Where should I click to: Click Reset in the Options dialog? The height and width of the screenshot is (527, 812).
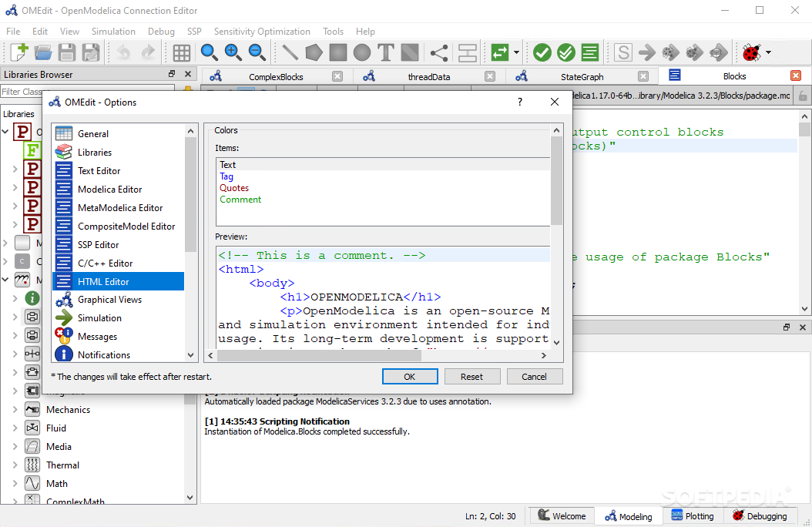(471, 376)
